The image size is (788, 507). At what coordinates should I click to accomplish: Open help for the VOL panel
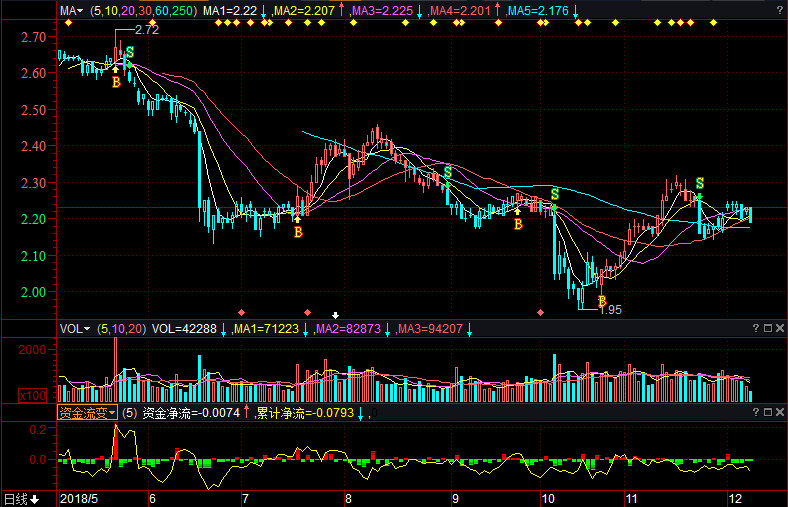click(x=754, y=328)
